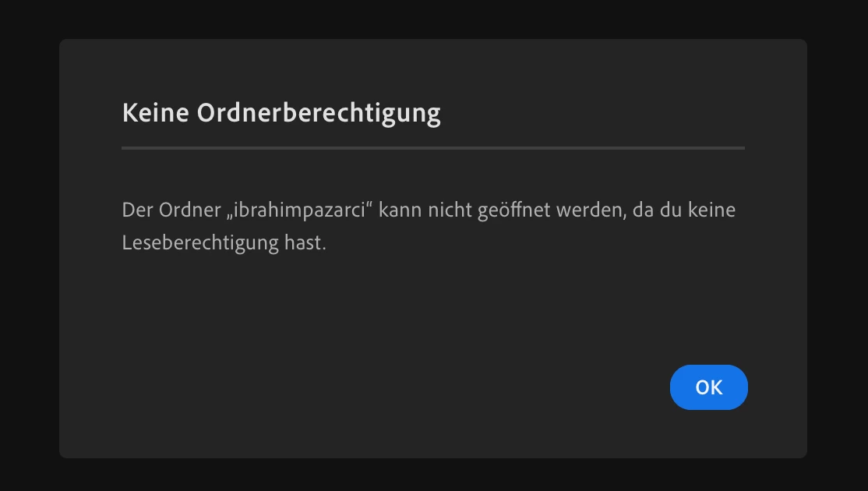Click the word 'Keine' in the title

(156, 113)
